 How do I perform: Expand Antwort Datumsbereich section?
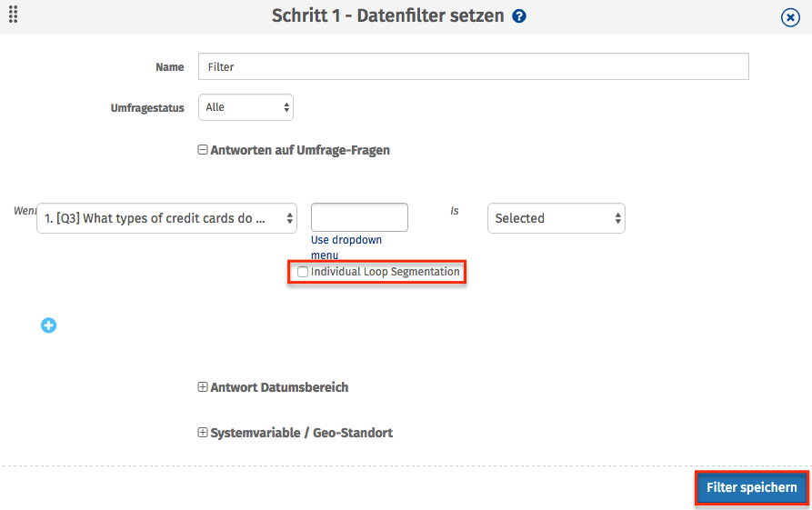tap(203, 386)
